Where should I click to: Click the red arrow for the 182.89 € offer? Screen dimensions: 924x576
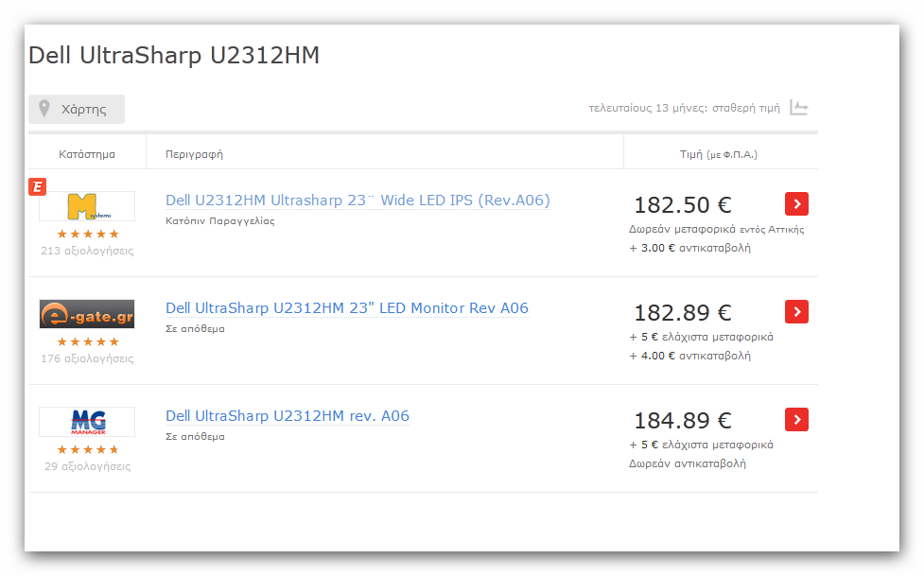click(796, 312)
